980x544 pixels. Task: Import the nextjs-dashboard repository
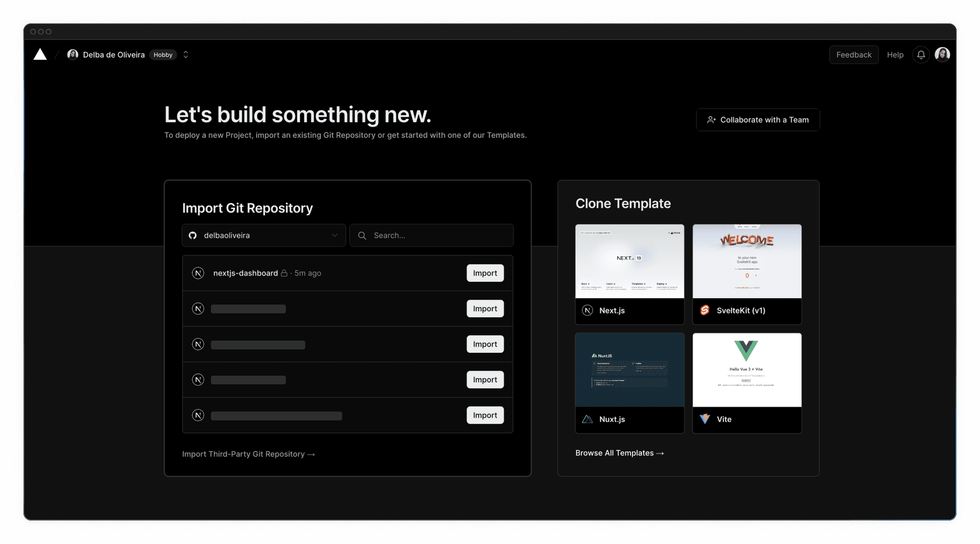(x=484, y=273)
